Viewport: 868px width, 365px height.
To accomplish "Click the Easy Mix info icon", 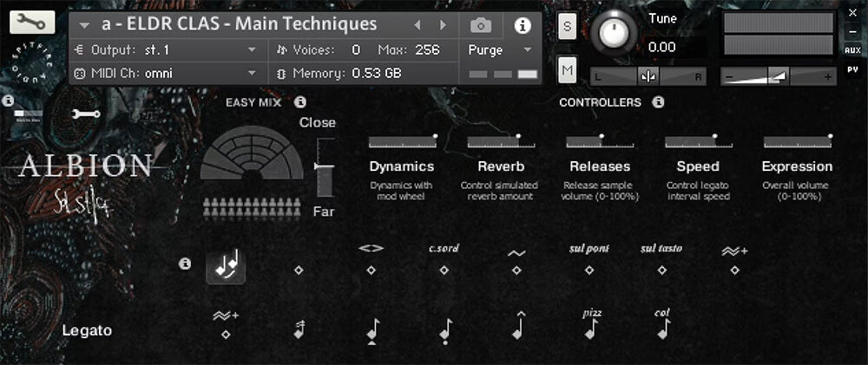I will (300, 102).
